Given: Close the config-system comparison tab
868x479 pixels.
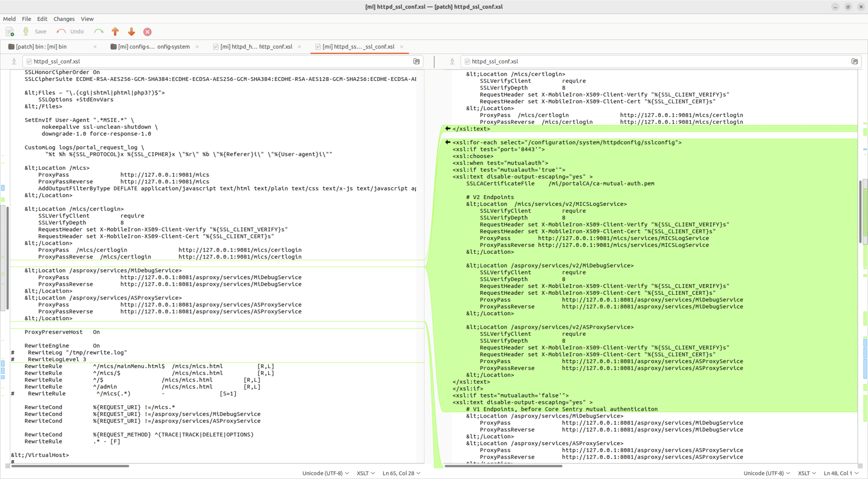Looking at the screenshot, I should 197,47.
